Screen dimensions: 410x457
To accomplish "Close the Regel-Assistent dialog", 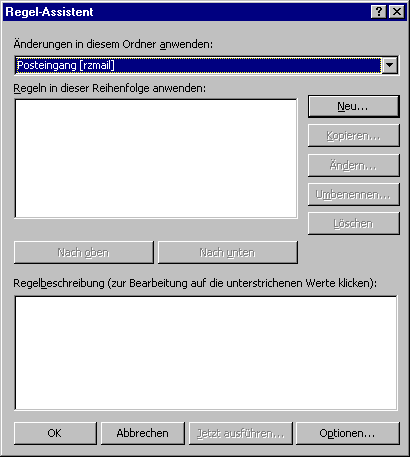I will click(397, 12).
